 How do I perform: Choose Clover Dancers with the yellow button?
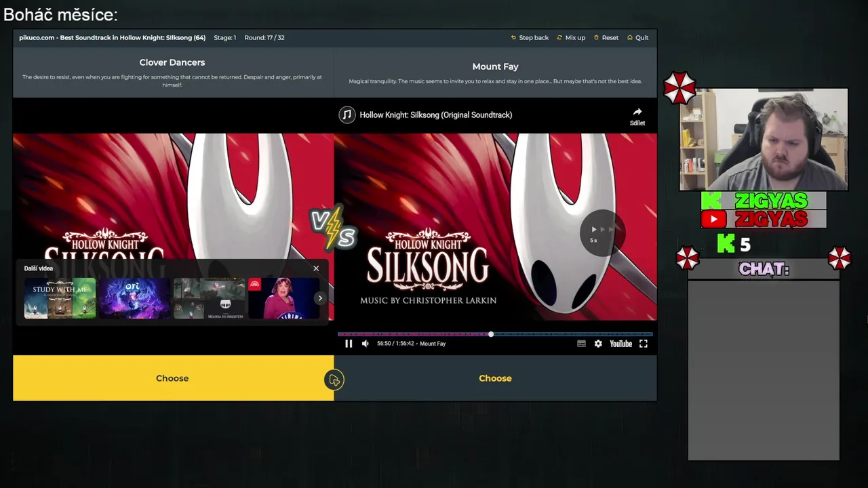pos(173,378)
